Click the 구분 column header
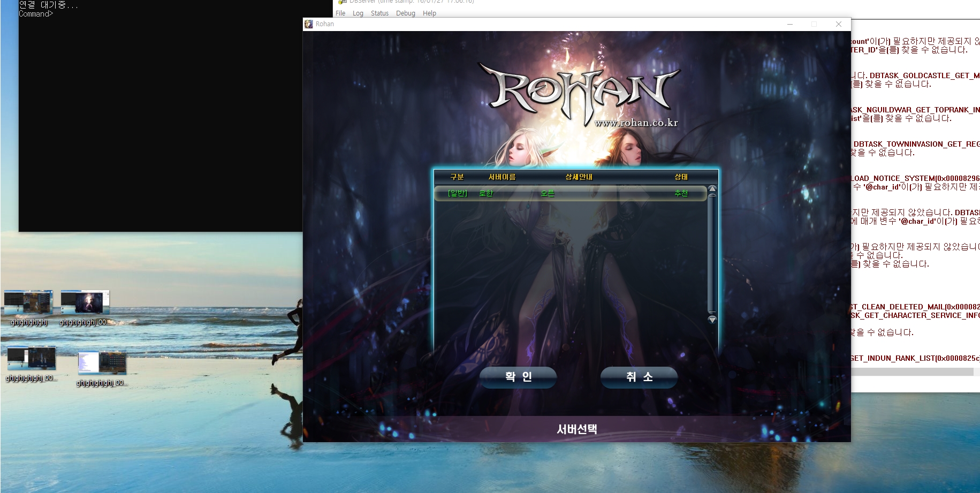980x493 pixels. pos(457,177)
